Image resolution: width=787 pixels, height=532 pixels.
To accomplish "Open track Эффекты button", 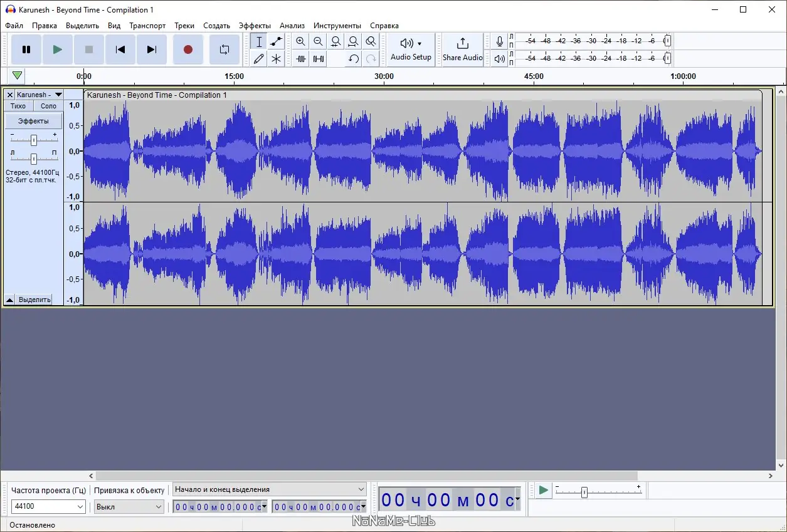I will (34, 121).
